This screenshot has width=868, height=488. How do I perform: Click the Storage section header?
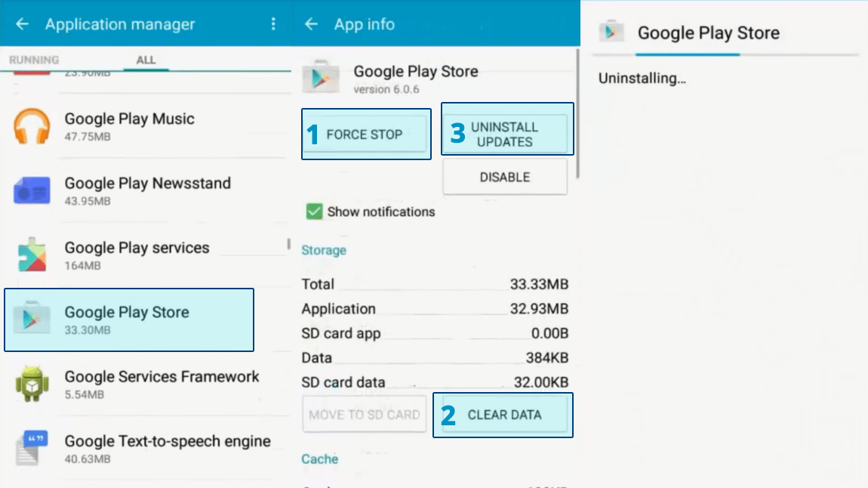coord(324,250)
